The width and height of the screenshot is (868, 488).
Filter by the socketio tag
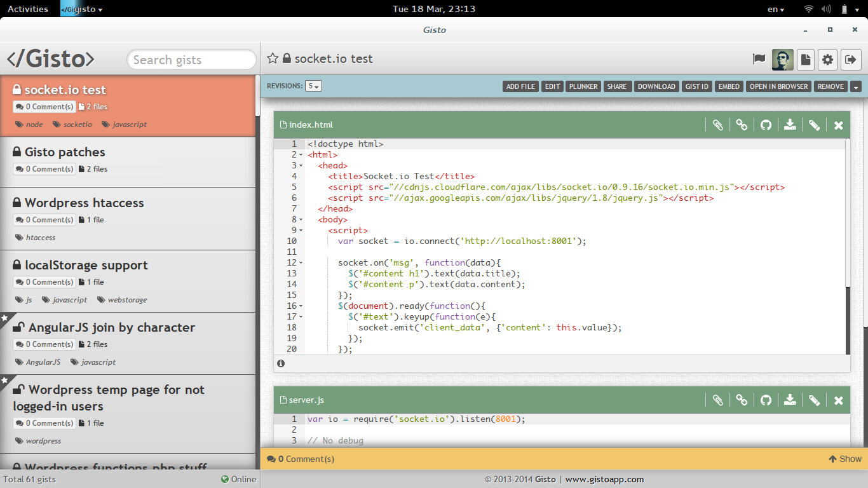[72, 125]
